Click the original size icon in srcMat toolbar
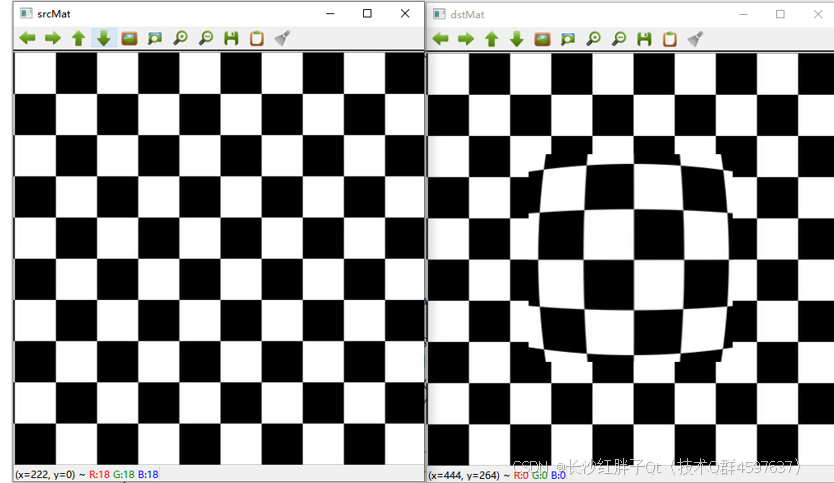This screenshot has height=483, width=834. (x=129, y=38)
